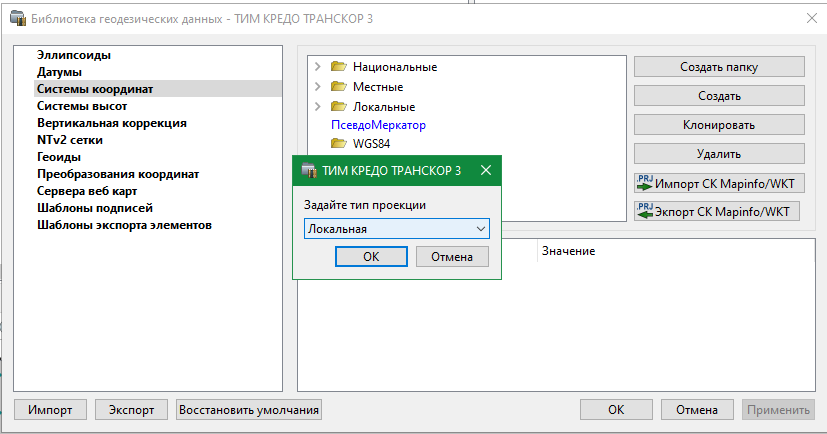Screen dimensions: 827x434
Task: Click the Клонировать button
Action: [719, 125]
